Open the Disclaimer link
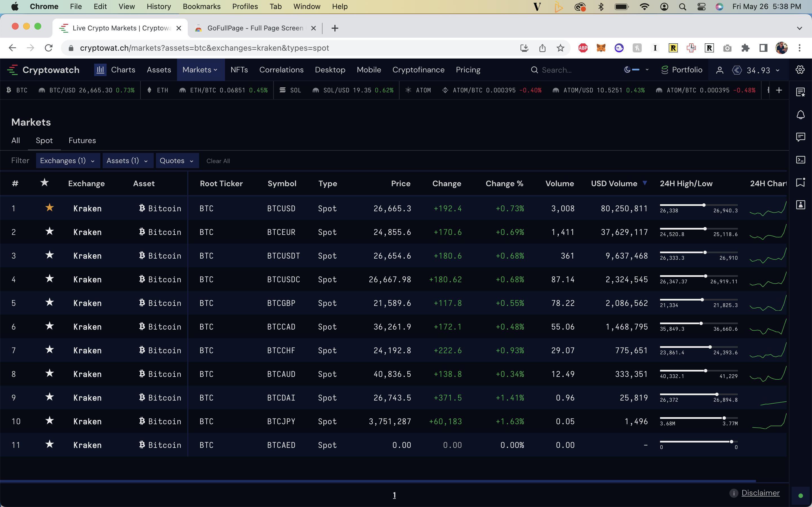Image resolution: width=812 pixels, height=507 pixels. 760,493
